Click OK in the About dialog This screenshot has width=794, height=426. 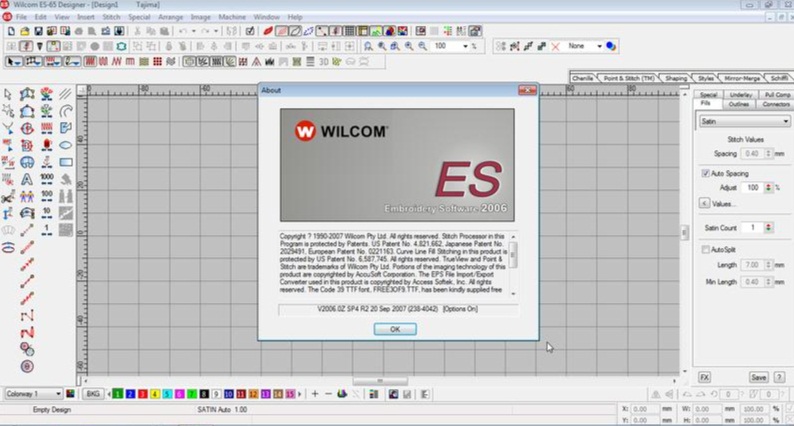pos(395,329)
